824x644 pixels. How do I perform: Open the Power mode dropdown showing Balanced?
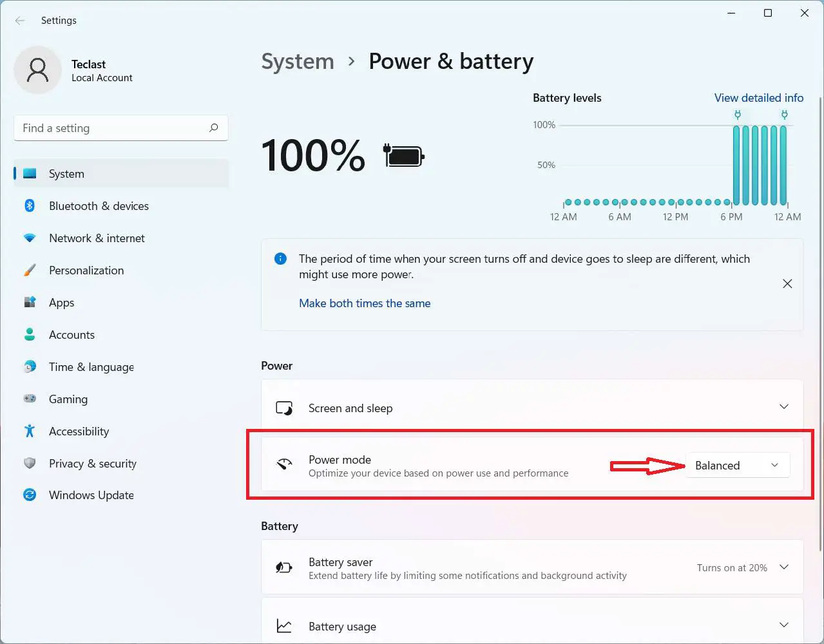[737, 465]
